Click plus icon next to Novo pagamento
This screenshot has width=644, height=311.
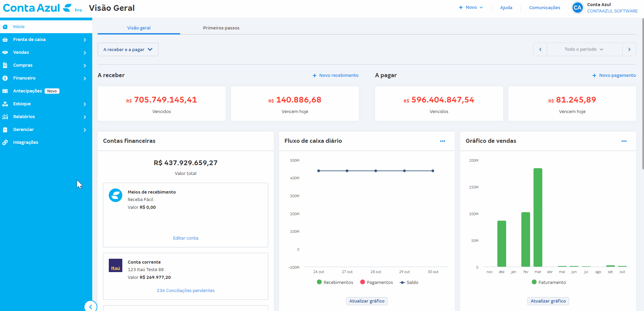594,75
